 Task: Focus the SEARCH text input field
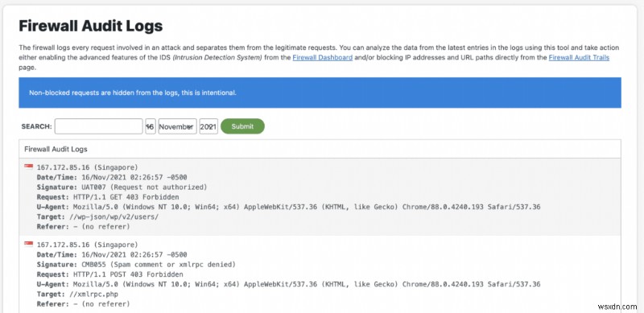coord(98,126)
